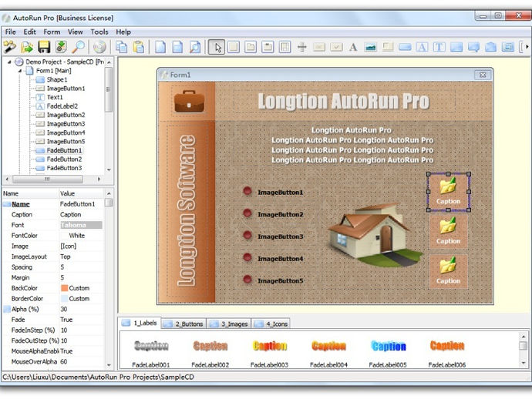Click the paste clipboard icon
This screenshot has width=532, height=399.
[x=139, y=47]
